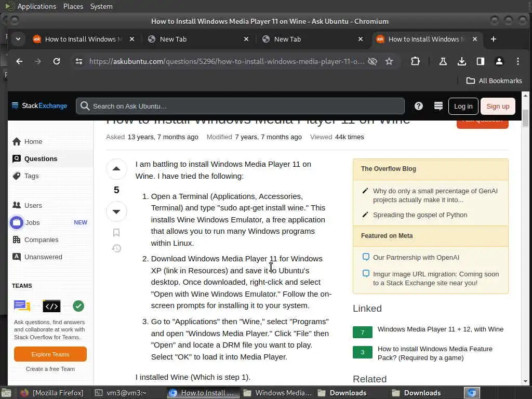Open linked Windows Media Feature Pack question
The image size is (532, 399).
435,353
